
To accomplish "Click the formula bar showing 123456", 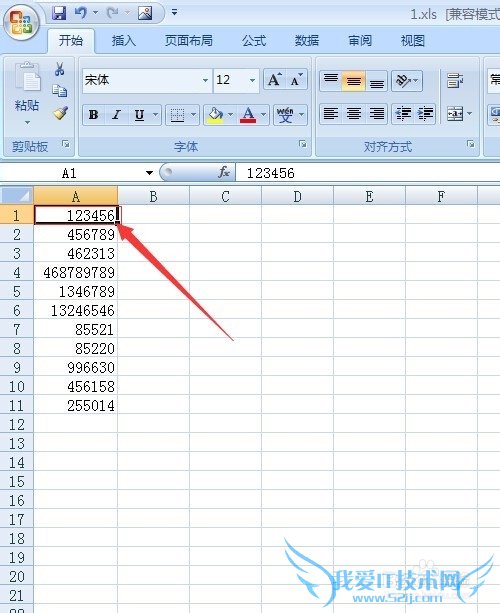I will (367, 173).
